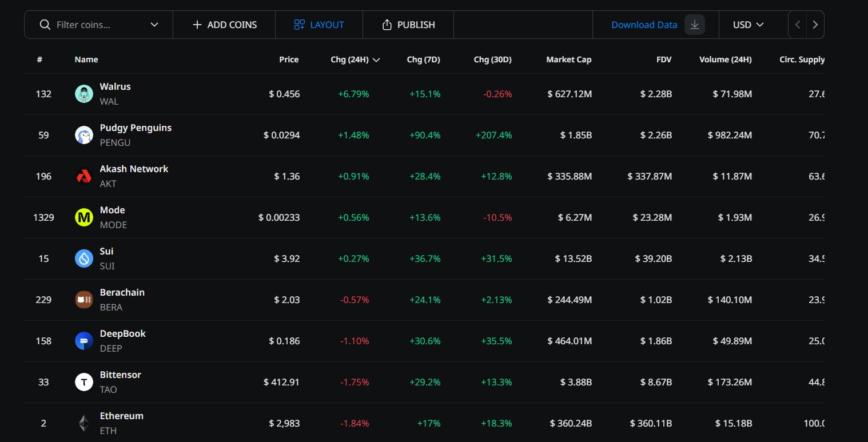Click the Sui water drop logo icon
This screenshot has height=442, width=868.
pyautogui.click(x=84, y=258)
